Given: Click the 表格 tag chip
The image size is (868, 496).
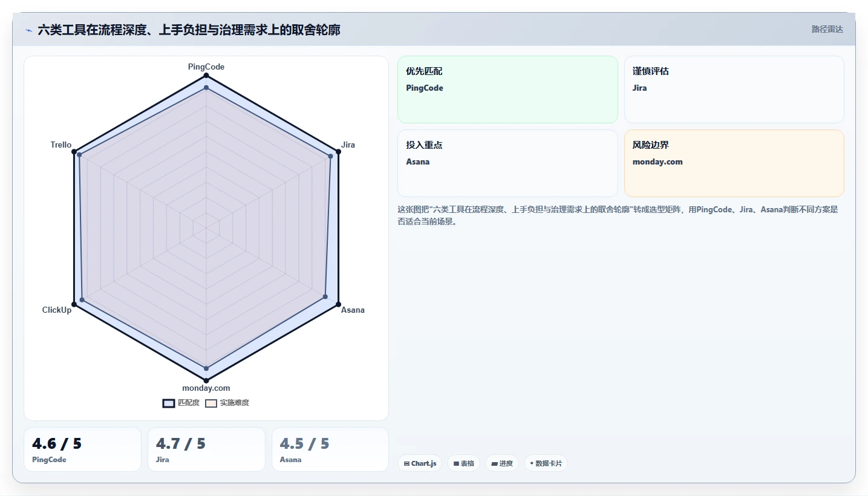Looking at the screenshot, I should coord(464,463).
